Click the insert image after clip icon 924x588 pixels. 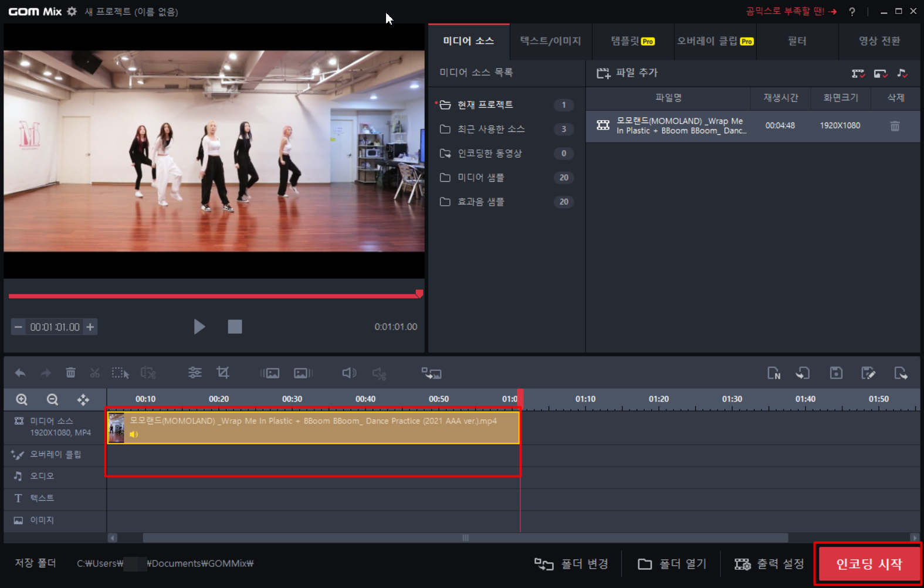(x=303, y=373)
